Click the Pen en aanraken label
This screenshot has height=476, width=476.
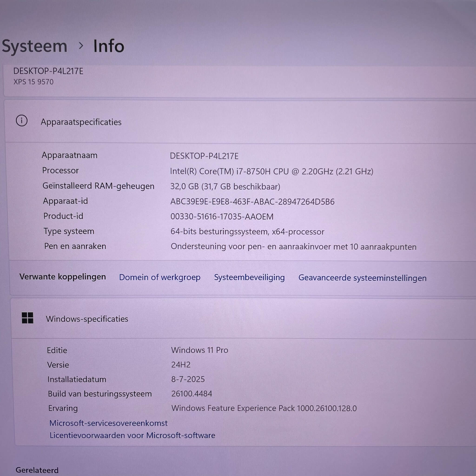[75, 246]
